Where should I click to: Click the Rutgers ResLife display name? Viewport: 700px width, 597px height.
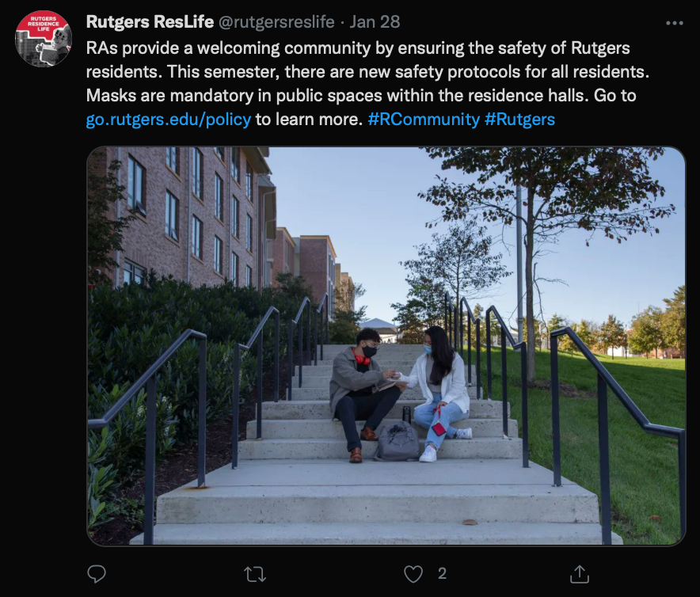pyautogui.click(x=150, y=22)
